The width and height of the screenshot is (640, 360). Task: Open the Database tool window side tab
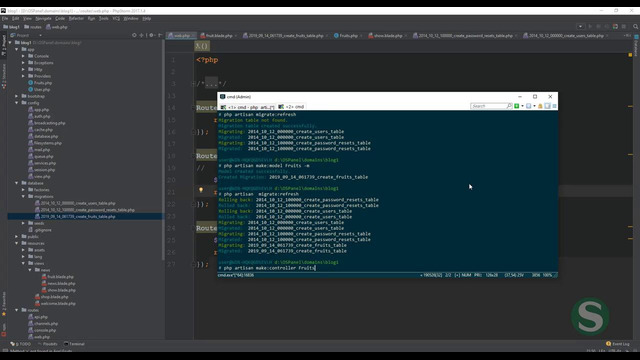[x=636, y=46]
